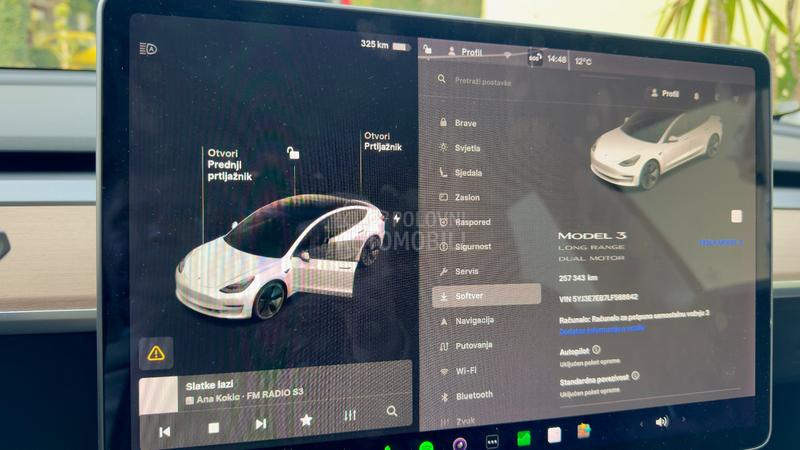800x450 pixels.
Task: Select the Softver menu item
Action: [x=487, y=295]
